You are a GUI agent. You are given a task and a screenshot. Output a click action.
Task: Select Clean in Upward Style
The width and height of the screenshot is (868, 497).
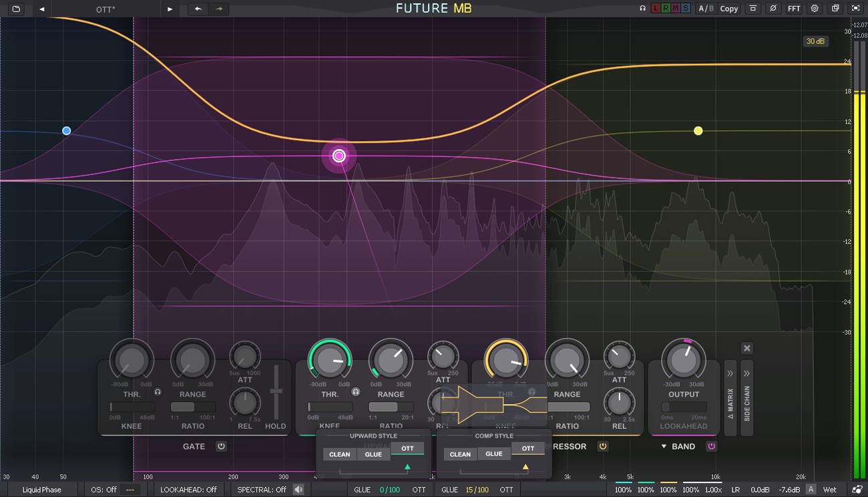pyautogui.click(x=339, y=454)
